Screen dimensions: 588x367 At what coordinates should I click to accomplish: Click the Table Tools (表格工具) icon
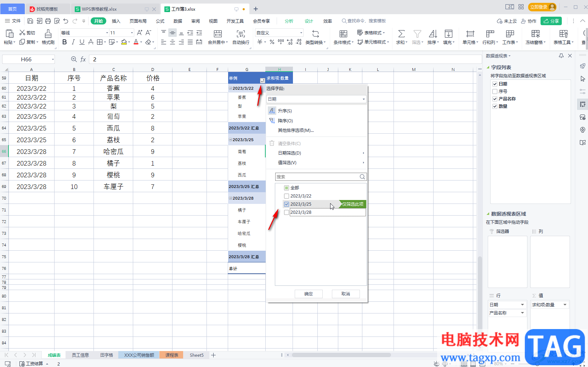pos(564,34)
